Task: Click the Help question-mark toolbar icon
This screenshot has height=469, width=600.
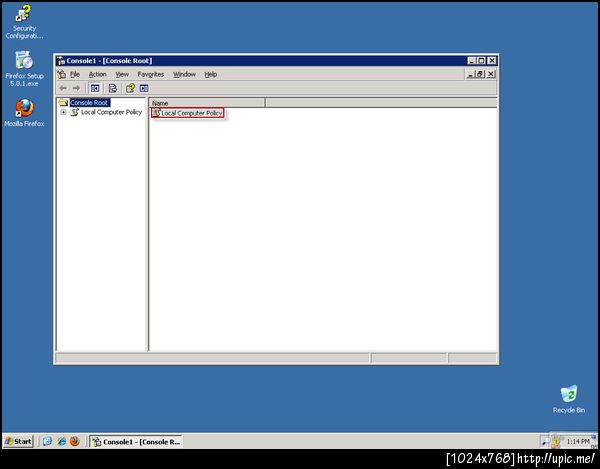Action: 130,88
